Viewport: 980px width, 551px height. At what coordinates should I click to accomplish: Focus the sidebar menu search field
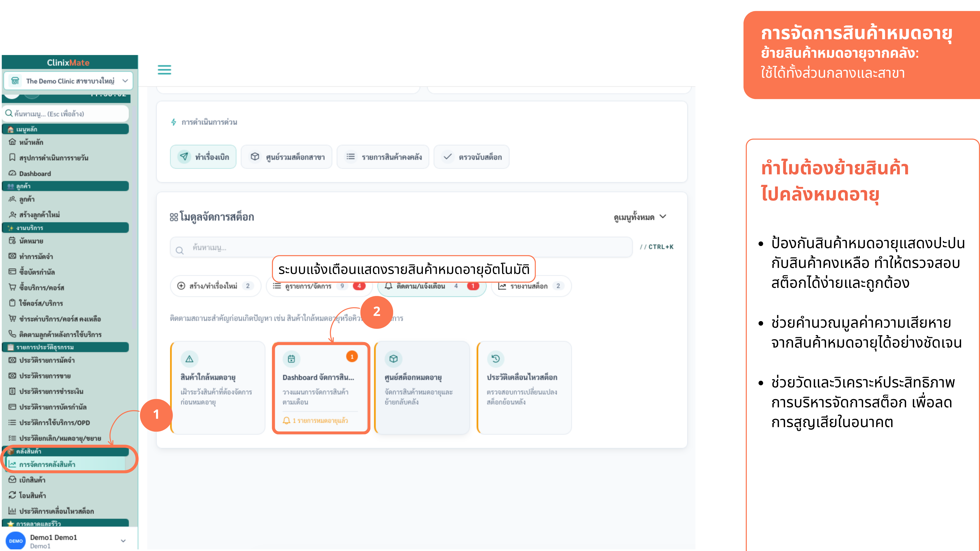tap(66, 114)
